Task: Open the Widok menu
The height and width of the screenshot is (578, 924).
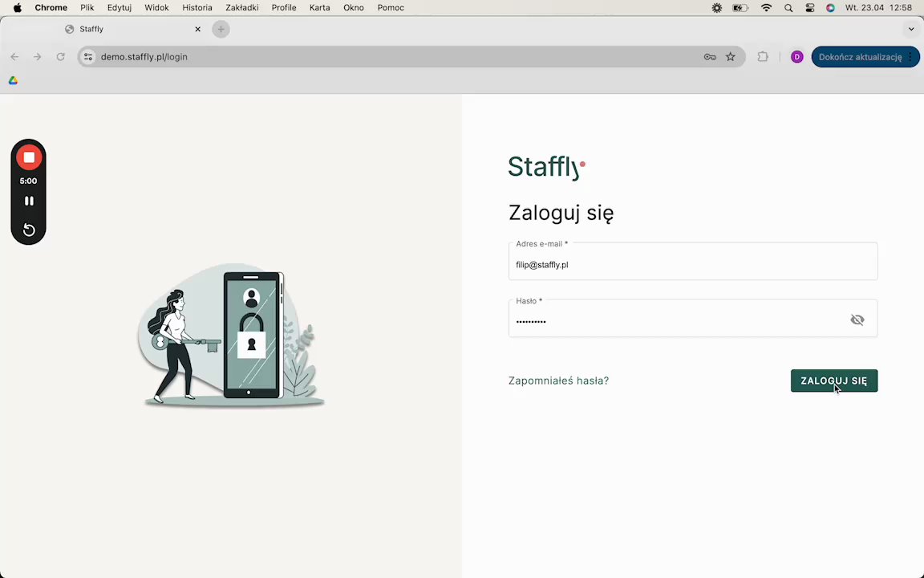Action: click(x=156, y=8)
